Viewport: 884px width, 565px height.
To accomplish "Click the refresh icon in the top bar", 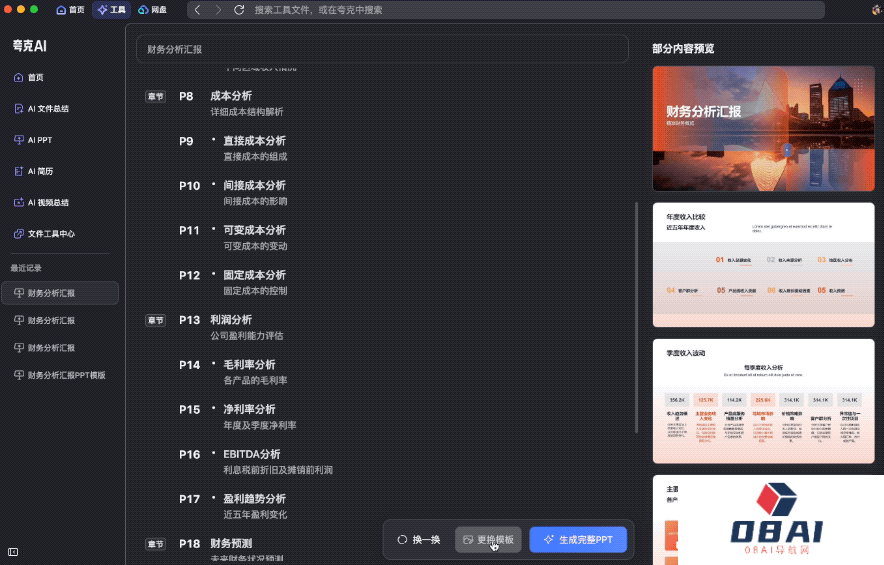I will (238, 9).
